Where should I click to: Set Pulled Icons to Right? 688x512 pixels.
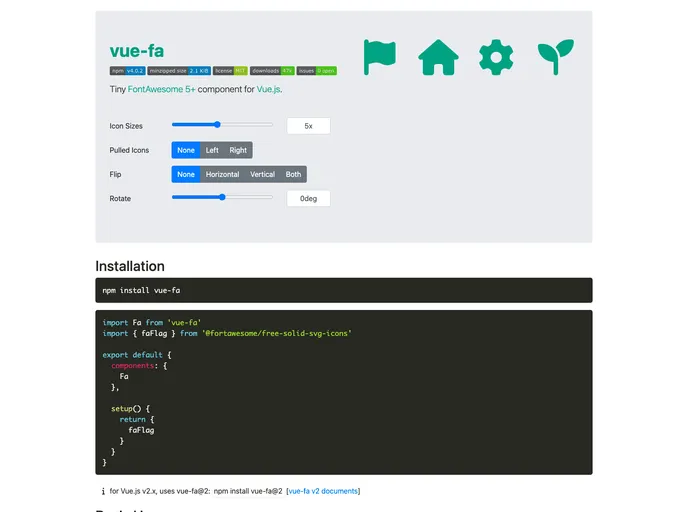click(x=238, y=150)
